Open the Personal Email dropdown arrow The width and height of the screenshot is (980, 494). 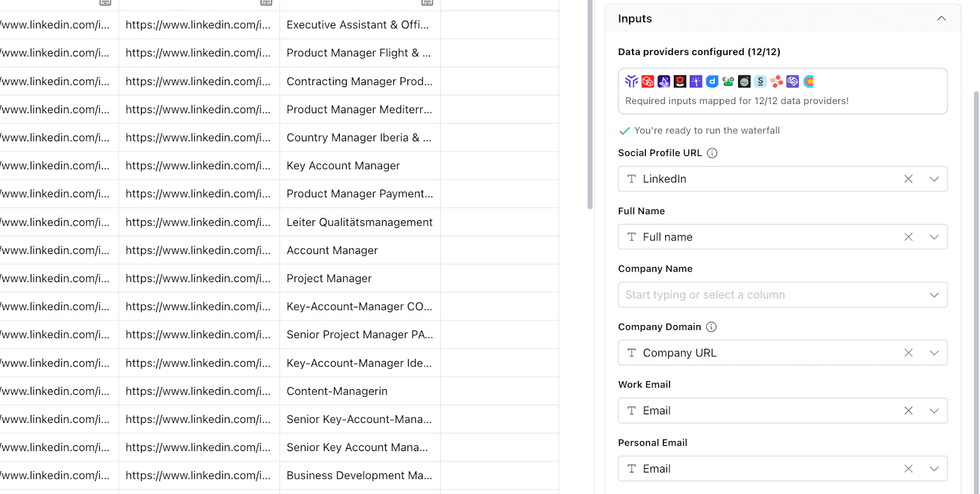tap(934, 469)
